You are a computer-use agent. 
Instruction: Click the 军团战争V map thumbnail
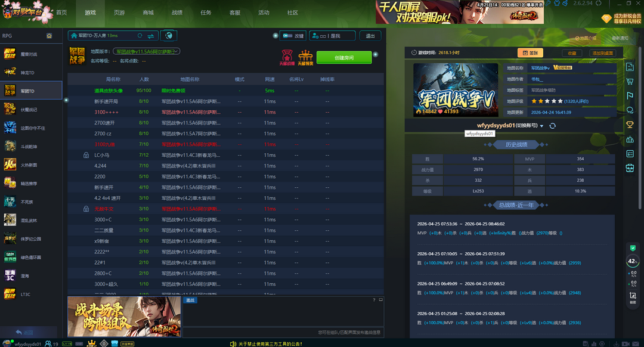pos(456,89)
